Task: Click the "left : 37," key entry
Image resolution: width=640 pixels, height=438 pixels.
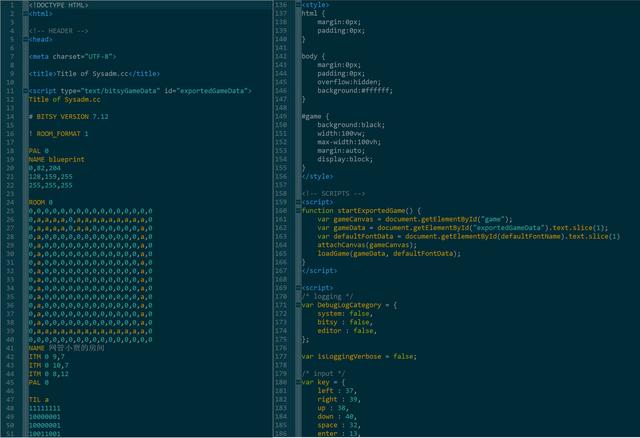Action: [x=337, y=391]
